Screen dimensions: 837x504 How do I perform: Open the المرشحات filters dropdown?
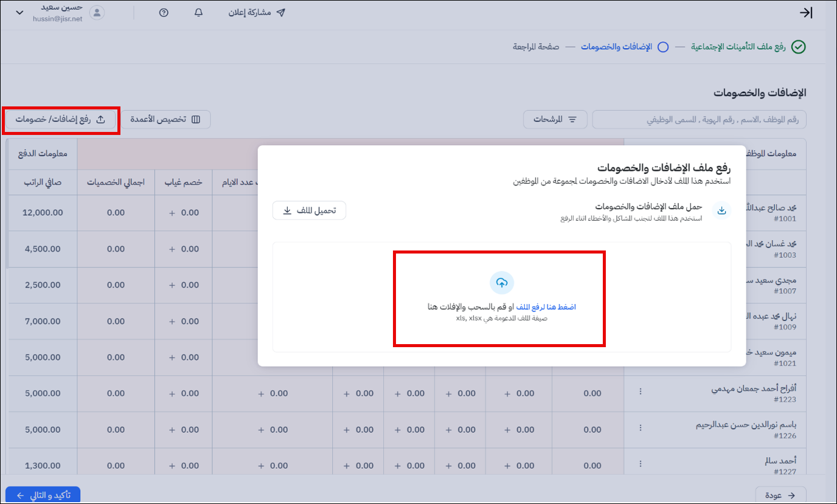pos(555,120)
